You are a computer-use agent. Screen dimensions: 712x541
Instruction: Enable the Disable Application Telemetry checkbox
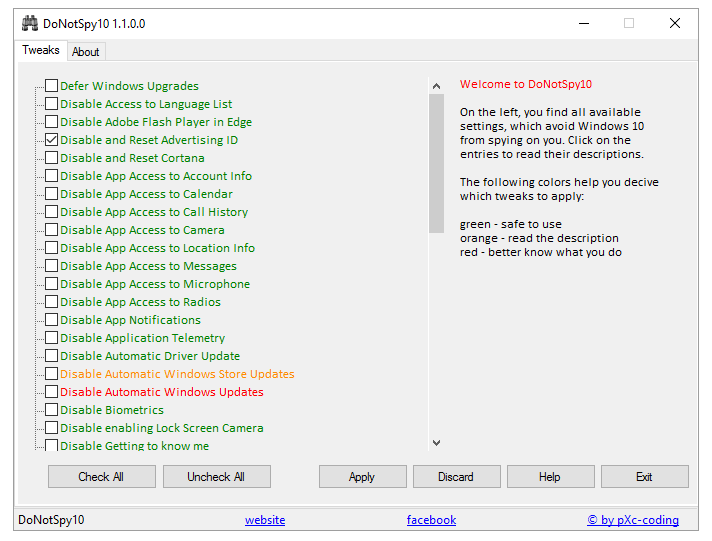52,338
